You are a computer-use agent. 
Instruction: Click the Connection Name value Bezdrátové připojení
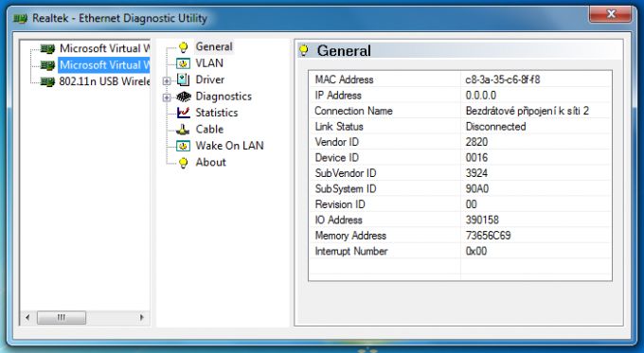coord(528,111)
